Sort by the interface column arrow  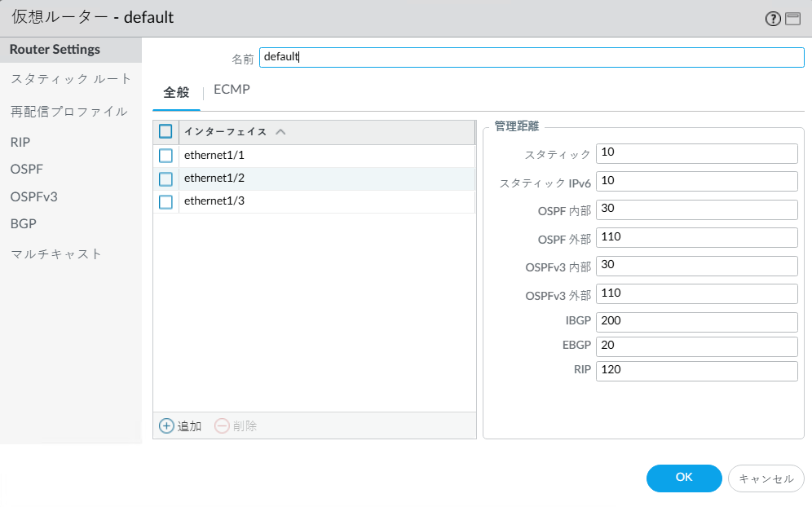point(280,131)
